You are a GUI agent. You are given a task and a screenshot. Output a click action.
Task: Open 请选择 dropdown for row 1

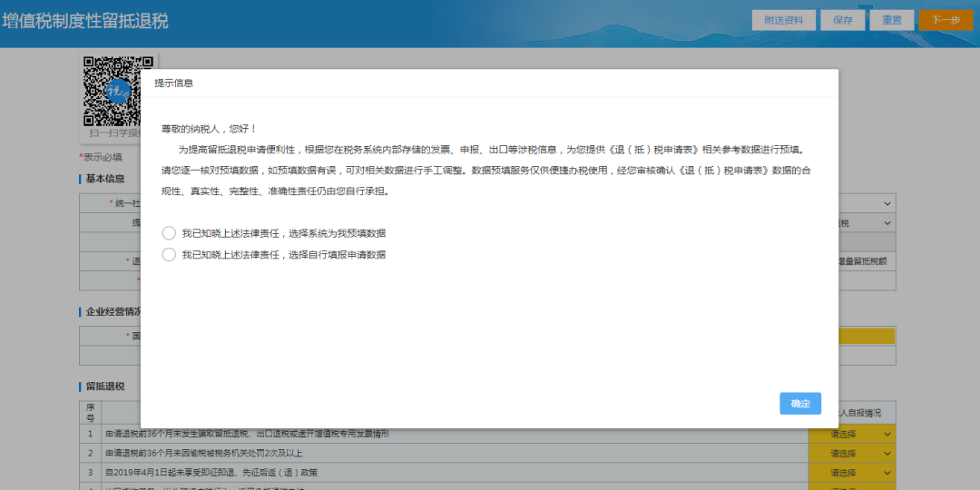coord(852,434)
